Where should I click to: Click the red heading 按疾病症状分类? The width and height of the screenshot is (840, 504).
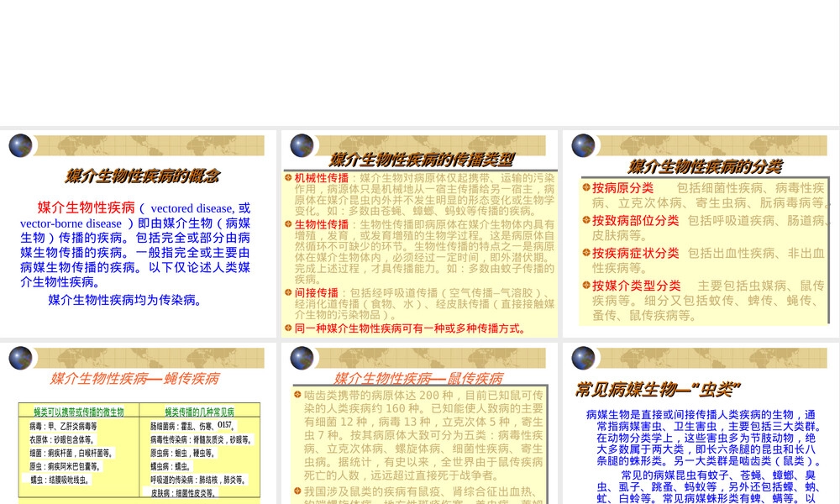coord(635,254)
